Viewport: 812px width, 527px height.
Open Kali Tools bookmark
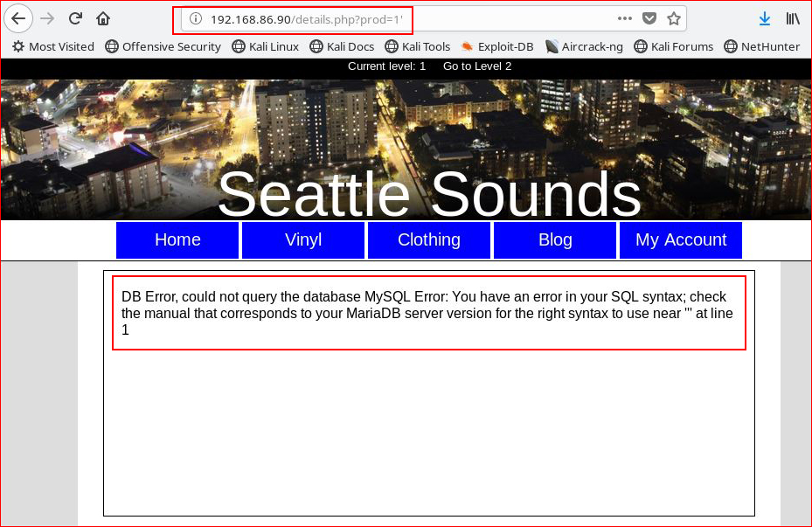click(x=418, y=46)
